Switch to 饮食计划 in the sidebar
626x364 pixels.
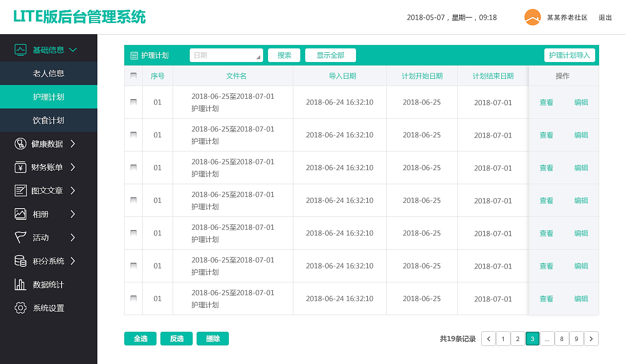click(49, 120)
